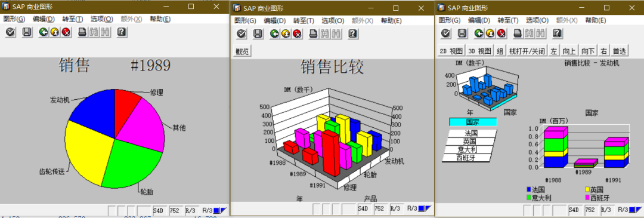Click Print icon in the 发动机 window

pos(518,33)
